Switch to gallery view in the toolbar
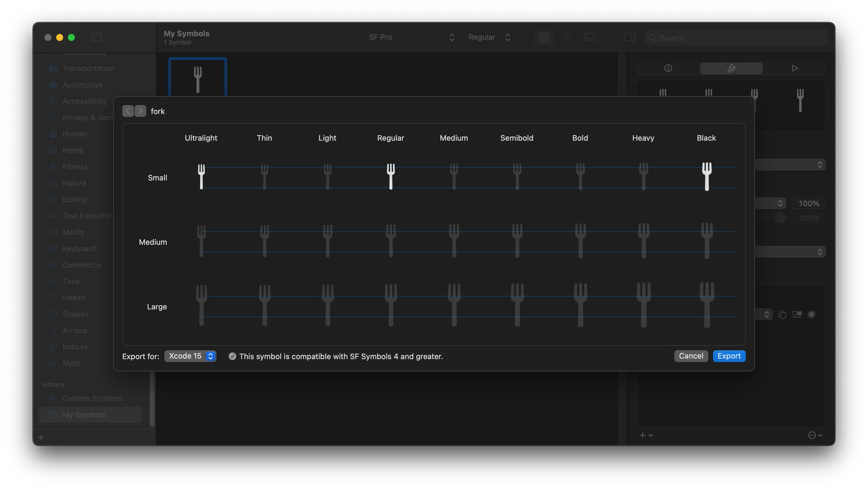The width and height of the screenshot is (868, 489). pyautogui.click(x=590, y=37)
